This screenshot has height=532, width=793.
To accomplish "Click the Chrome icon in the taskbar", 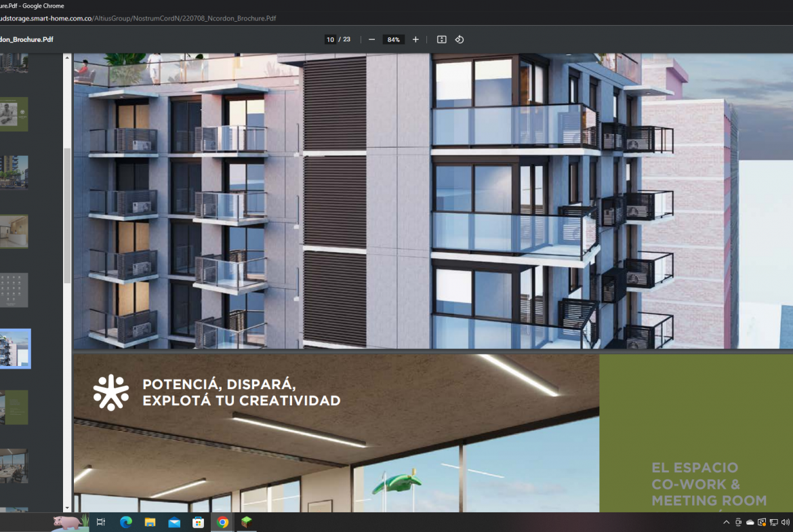I will (222, 523).
